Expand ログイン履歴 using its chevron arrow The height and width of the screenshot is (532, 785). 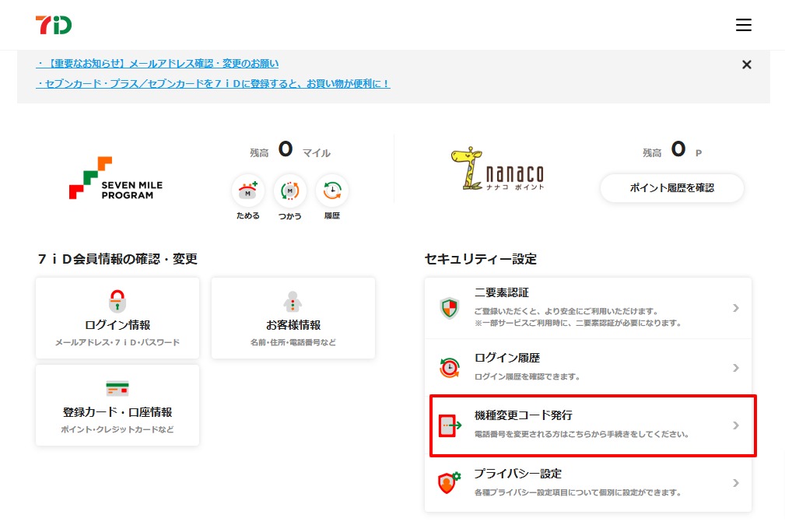735,367
